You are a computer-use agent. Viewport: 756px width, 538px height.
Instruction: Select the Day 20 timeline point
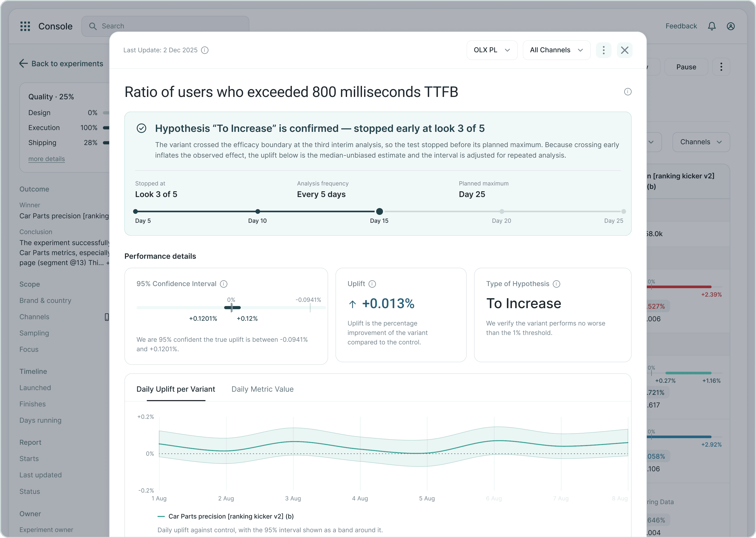502,211
